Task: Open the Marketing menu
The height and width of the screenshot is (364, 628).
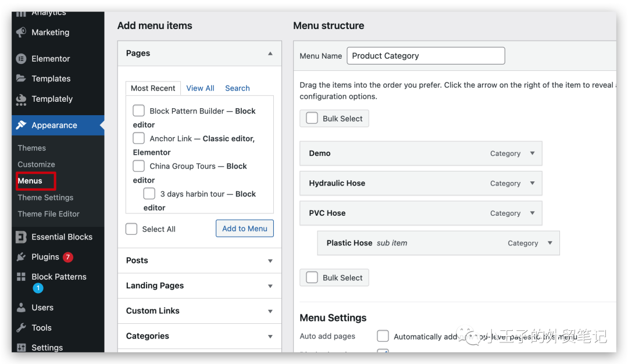Action: point(51,32)
